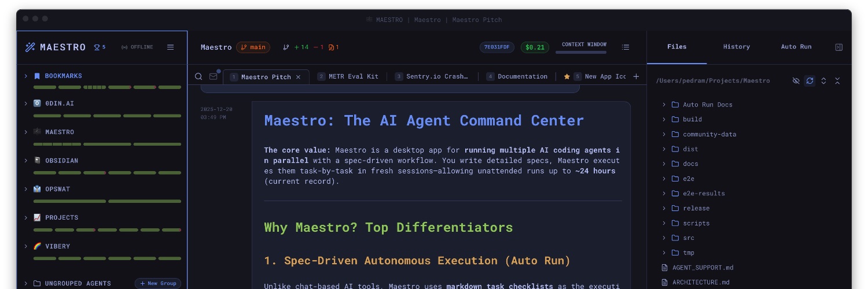Expand the OBSIDIAN group
The width and height of the screenshot is (868, 289).
click(26, 160)
